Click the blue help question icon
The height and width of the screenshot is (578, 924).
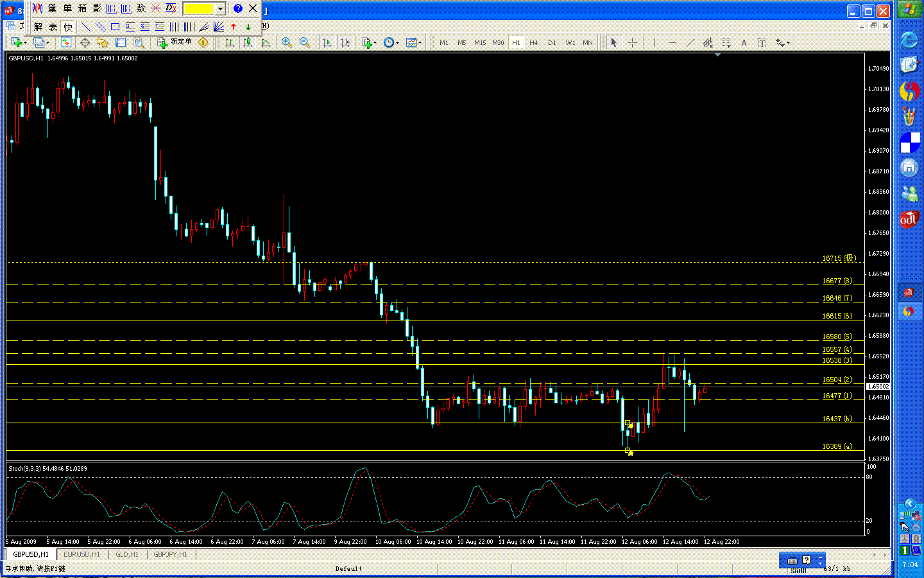tap(238, 8)
